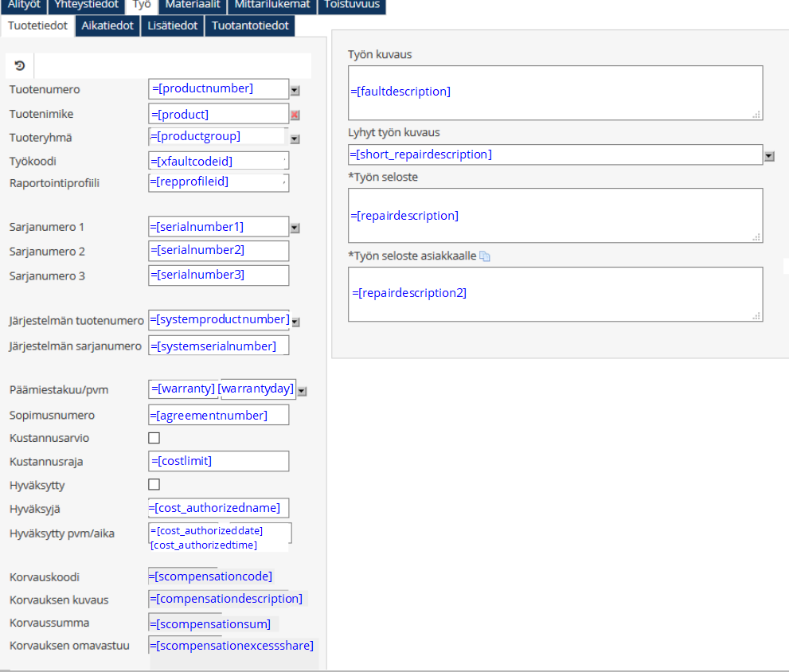This screenshot has width=789, height=672.
Task: Click the arrow icon beside Järjestelmän tuotenumero
Action: click(295, 322)
